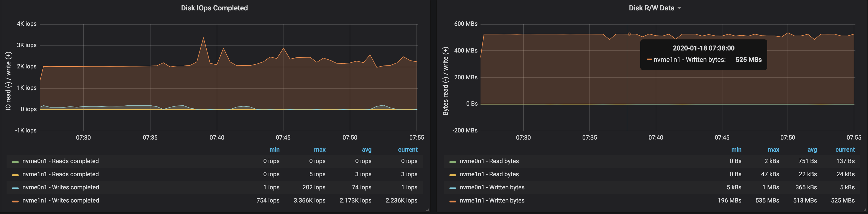Toggle nvme0n1 - Written bytes series

[492, 187]
